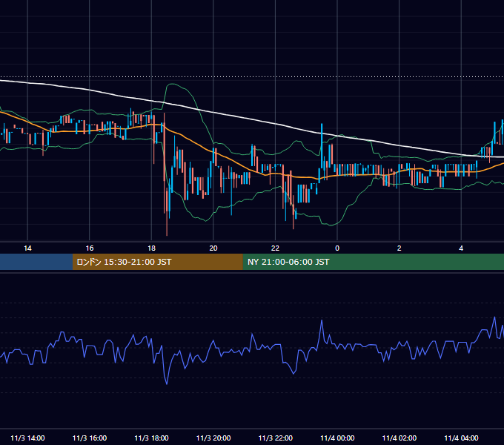Select the 11/3 14:00 time label
This screenshot has width=504, height=445.
point(27,438)
